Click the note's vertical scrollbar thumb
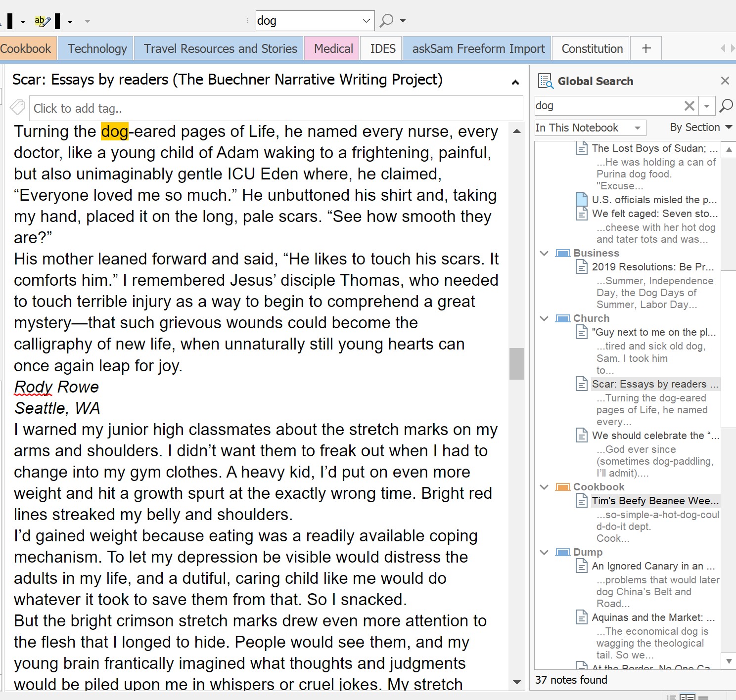Image resolution: width=736 pixels, height=700 pixels. point(516,363)
